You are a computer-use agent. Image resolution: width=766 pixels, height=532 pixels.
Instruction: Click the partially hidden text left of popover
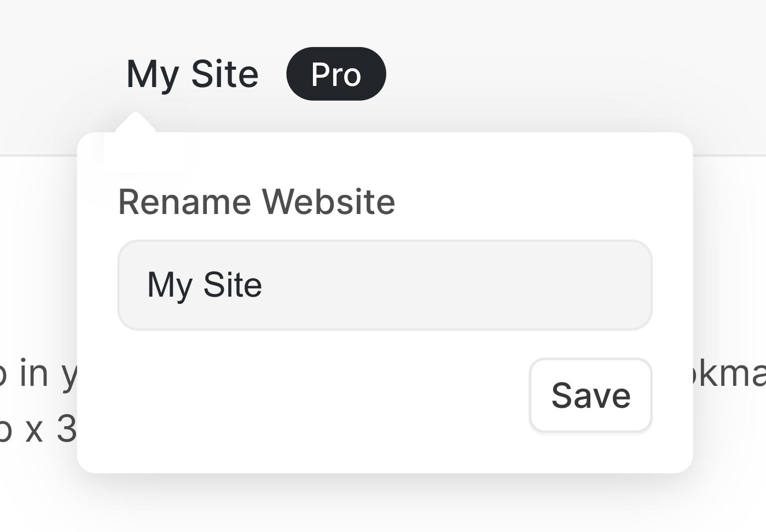point(38,373)
